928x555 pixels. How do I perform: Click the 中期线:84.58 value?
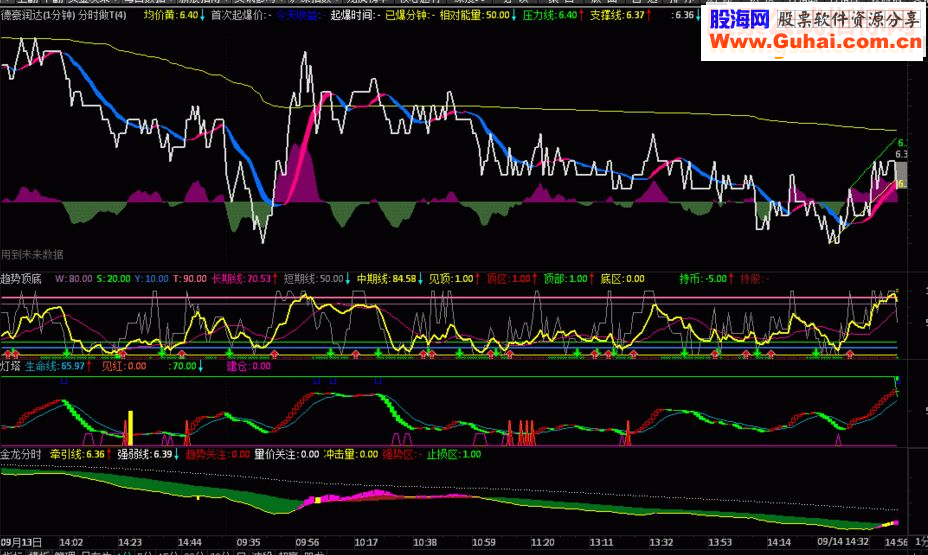386,279
